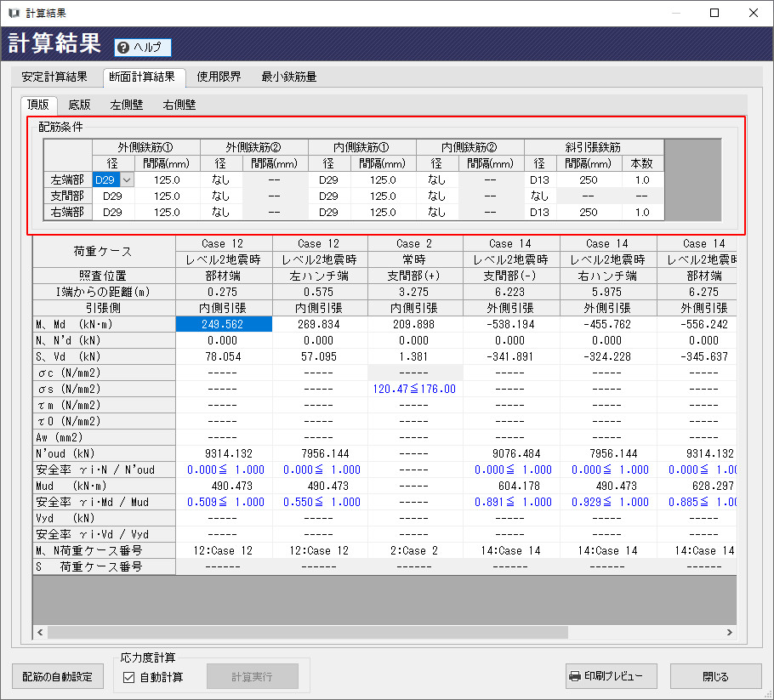Viewport: 774px width, 700px height.
Task: Select the 左端部 外側鉄筋① spacing cell 125.0
Action: (x=167, y=180)
